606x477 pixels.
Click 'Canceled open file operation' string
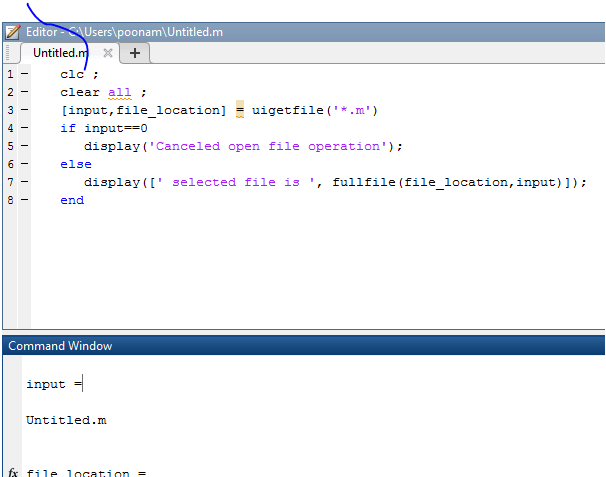coord(268,147)
